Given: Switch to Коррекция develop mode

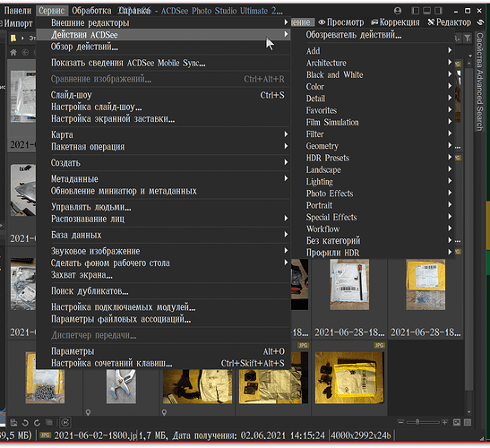Looking at the screenshot, I should coord(395,22).
